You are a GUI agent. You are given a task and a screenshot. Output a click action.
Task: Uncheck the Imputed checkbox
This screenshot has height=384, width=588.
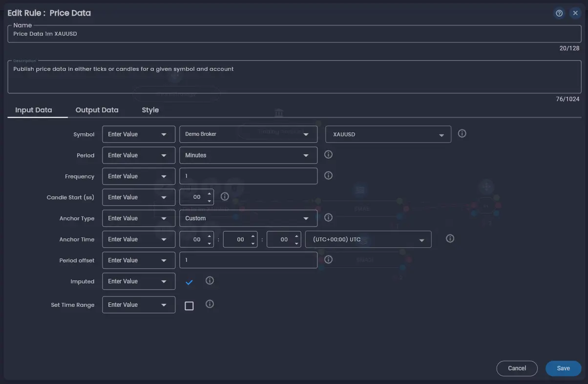[189, 281]
